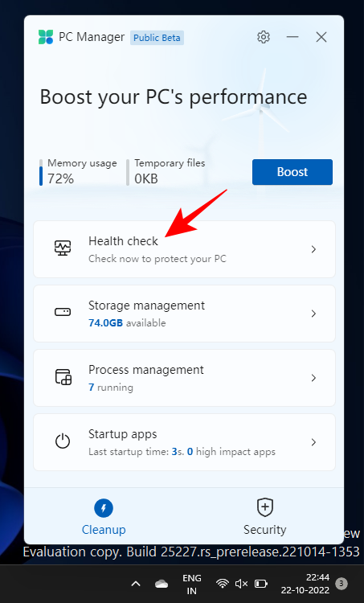Image resolution: width=364 pixels, height=603 pixels.
Task: Show hidden tray icons chevron
Action: coord(135,584)
